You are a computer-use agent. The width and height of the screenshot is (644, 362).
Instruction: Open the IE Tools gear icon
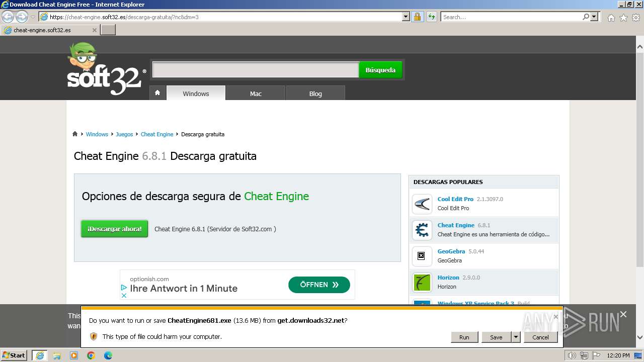coord(636,18)
